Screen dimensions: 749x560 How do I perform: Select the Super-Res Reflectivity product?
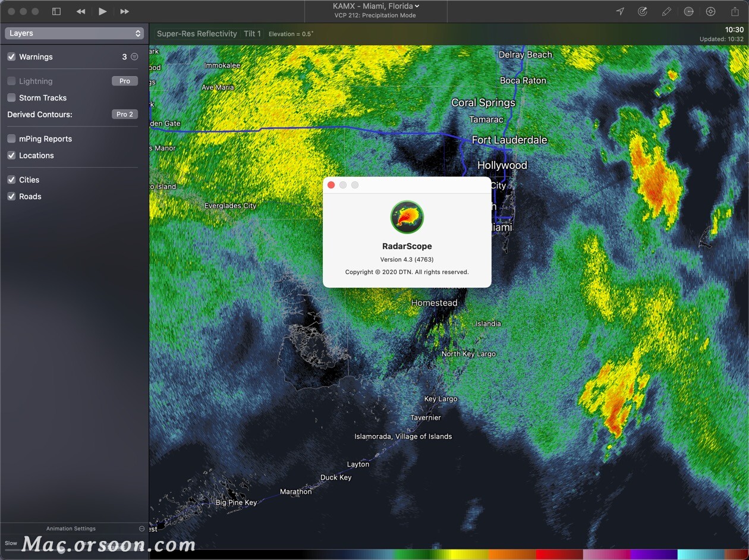tap(197, 34)
